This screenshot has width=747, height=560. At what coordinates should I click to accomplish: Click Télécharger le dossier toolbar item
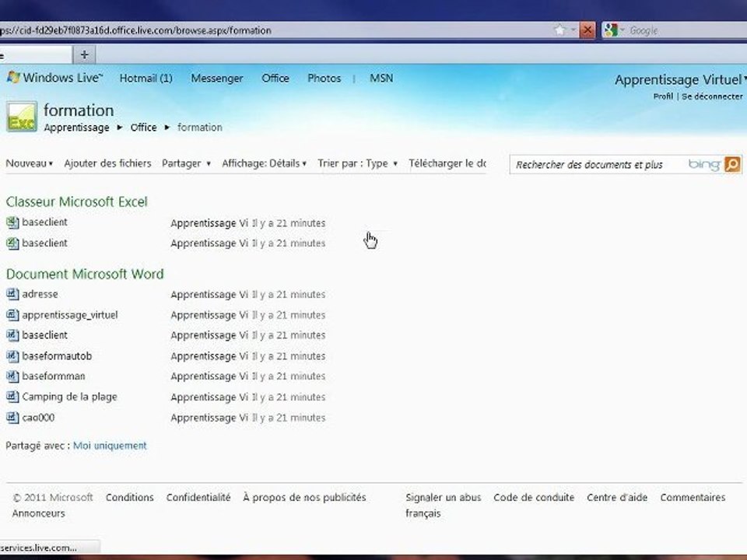pos(447,163)
